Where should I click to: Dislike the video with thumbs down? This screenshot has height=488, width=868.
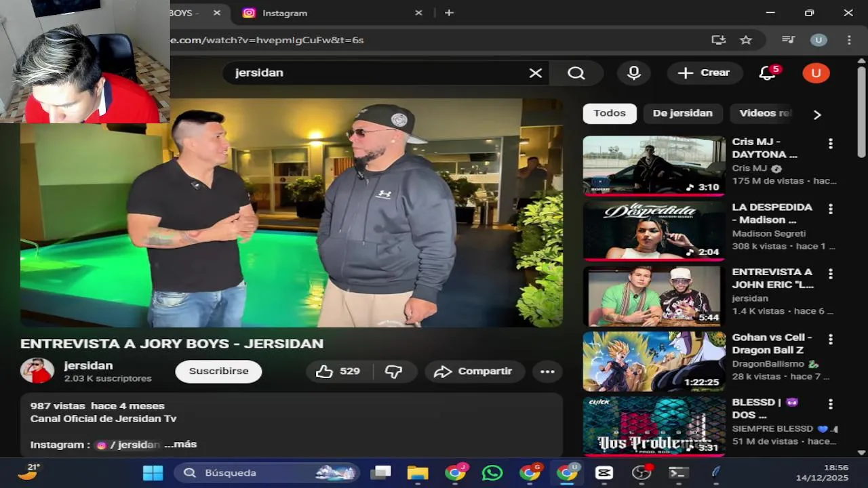(x=393, y=371)
